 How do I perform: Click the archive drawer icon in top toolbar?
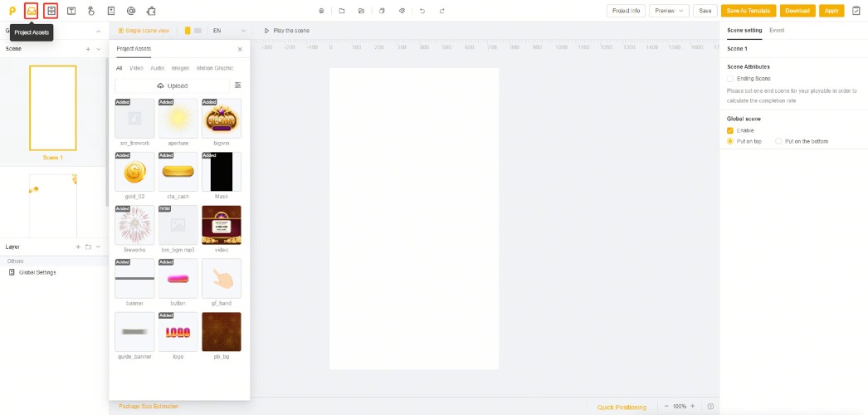point(51,11)
